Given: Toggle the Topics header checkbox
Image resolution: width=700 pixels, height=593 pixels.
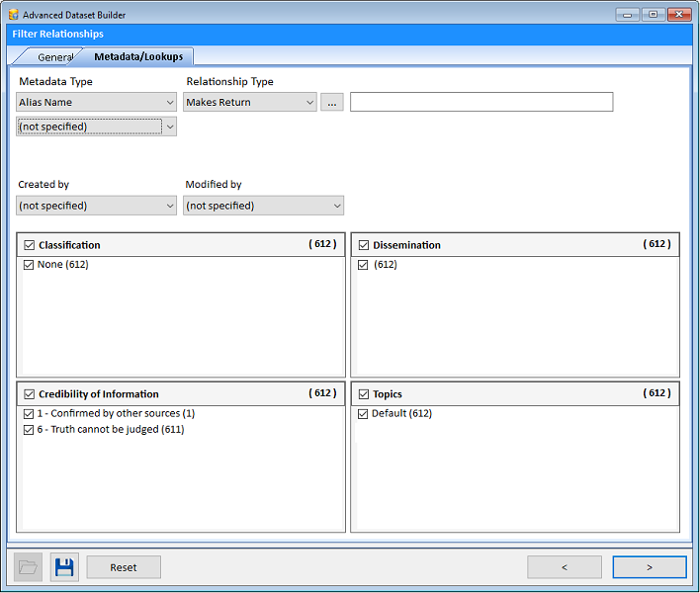Looking at the screenshot, I should (x=364, y=394).
